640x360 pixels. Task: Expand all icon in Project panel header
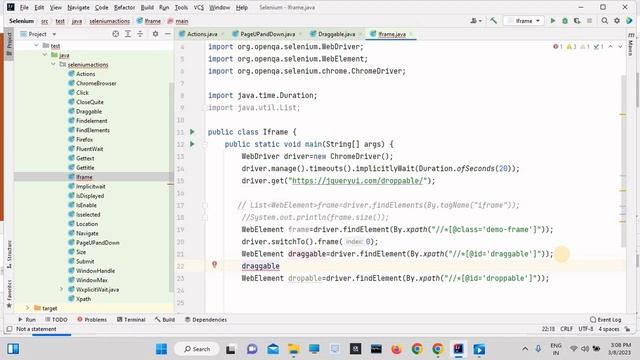128,34
